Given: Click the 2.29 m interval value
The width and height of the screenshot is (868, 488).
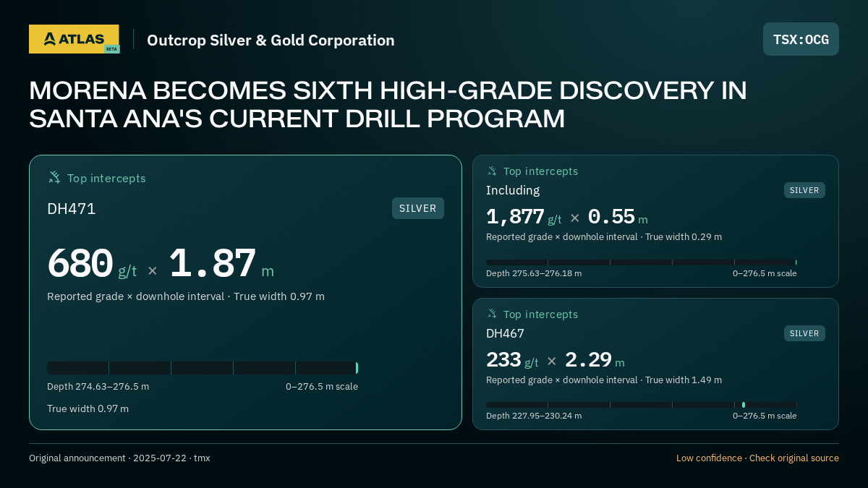Looking at the screenshot, I should (x=595, y=360).
